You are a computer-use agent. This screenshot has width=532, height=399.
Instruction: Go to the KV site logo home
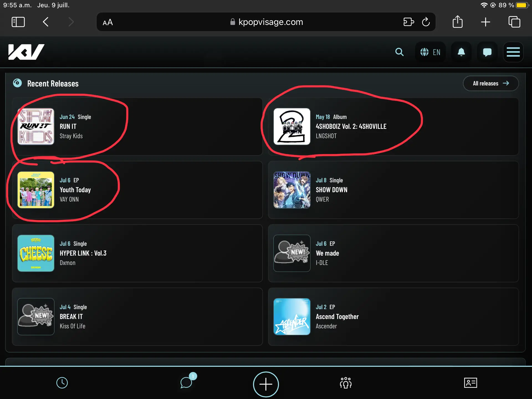[26, 52]
